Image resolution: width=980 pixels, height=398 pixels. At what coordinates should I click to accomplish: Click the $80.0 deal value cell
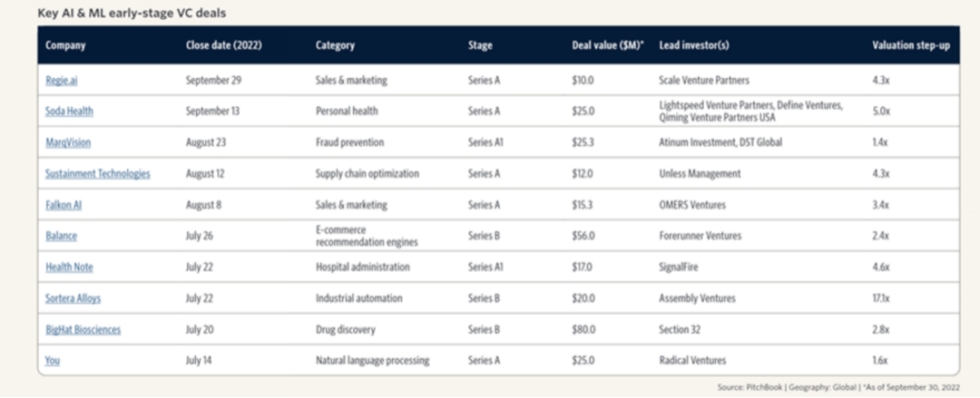pyautogui.click(x=585, y=329)
